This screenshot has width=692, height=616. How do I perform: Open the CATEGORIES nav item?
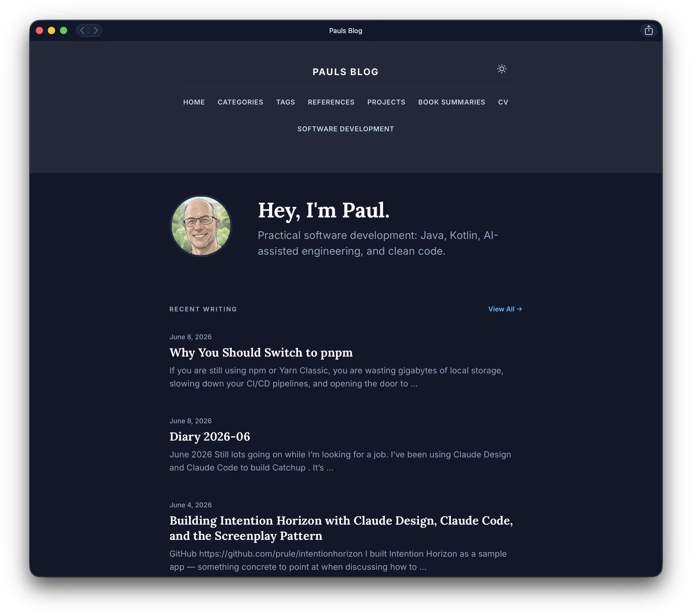click(x=240, y=102)
